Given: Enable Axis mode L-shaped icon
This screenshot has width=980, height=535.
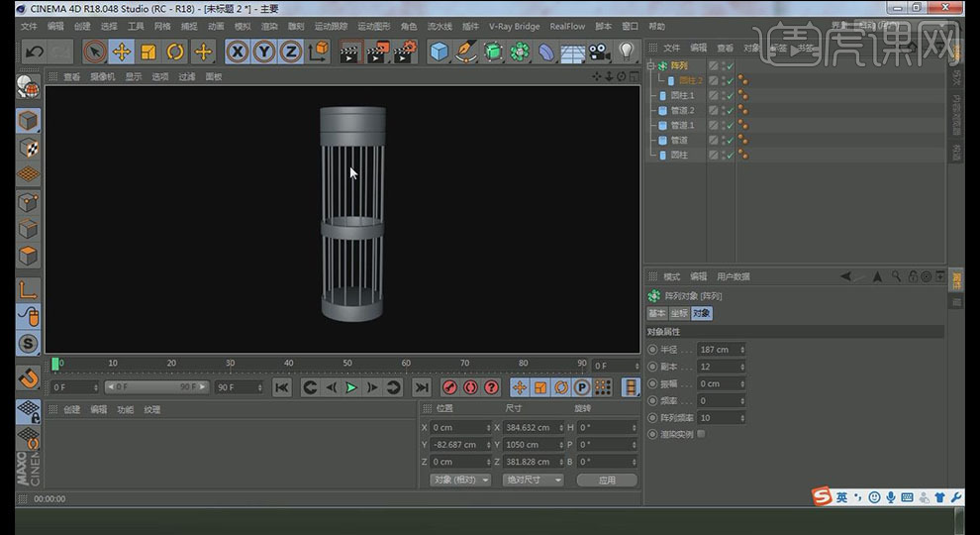Looking at the screenshot, I should 28,289.
